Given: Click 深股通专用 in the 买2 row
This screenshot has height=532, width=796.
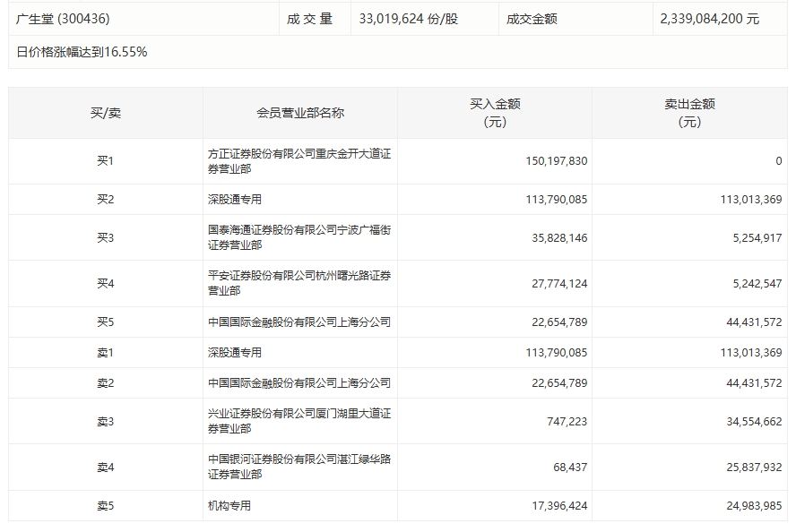Looking at the screenshot, I should tap(235, 200).
